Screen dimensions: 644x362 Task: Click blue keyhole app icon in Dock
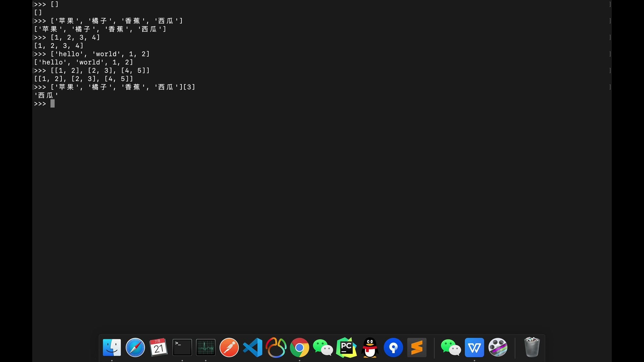pos(393,348)
